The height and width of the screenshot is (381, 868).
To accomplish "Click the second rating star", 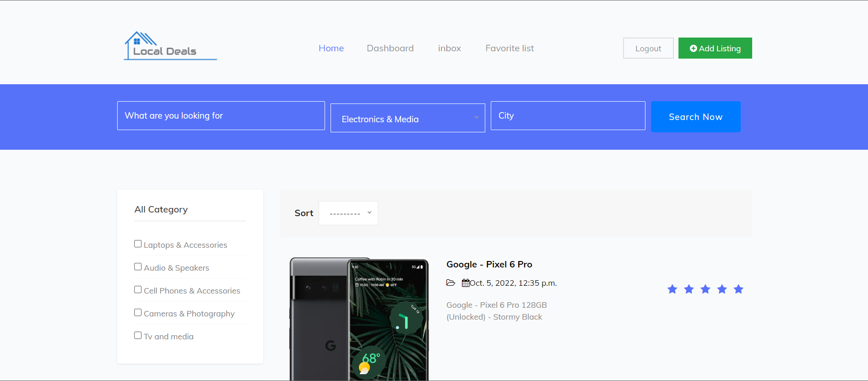I will (x=689, y=289).
